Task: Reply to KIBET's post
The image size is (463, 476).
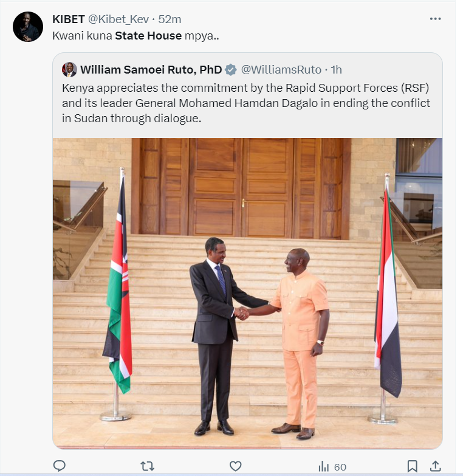Action: pos(60,466)
